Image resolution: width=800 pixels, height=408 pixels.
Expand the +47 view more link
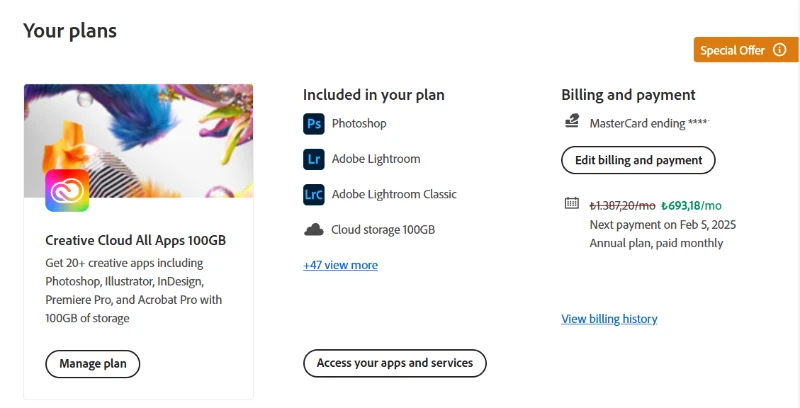click(x=340, y=265)
